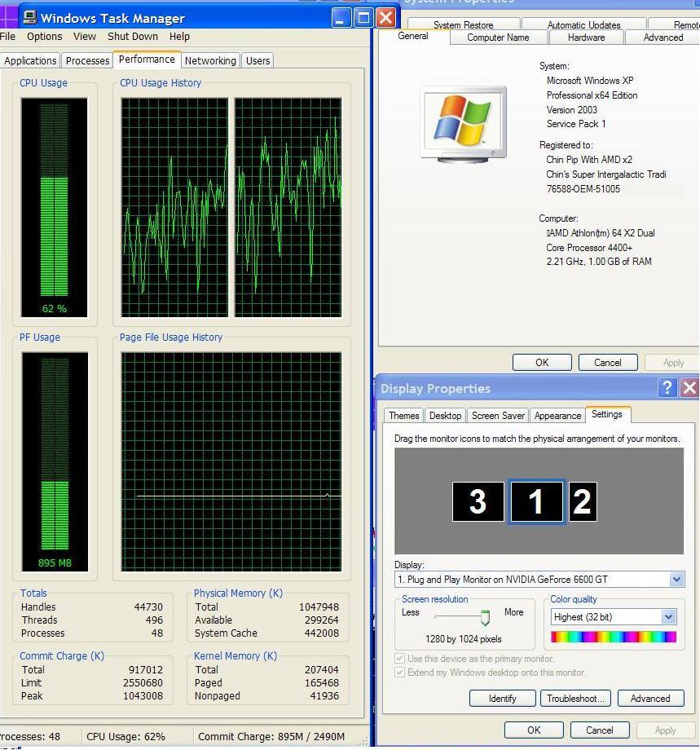This screenshot has width=700, height=750.
Task: Click 'Professional x64 Edition' system text
Action: [x=592, y=95]
